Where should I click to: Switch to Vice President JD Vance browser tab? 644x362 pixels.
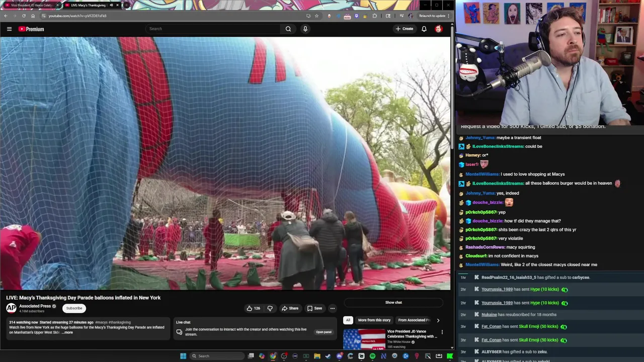[x=31, y=5]
